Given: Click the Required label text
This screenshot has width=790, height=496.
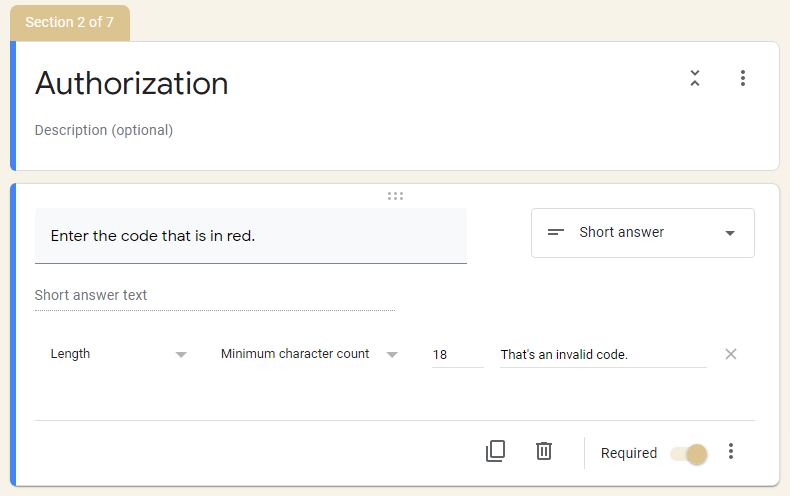Looking at the screenshot, I should click(x=629, y=453).
